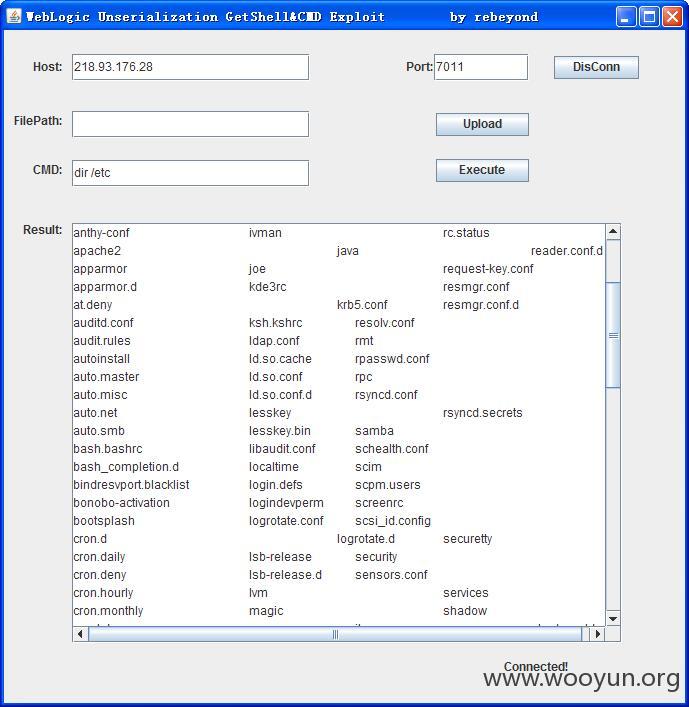Click 'bash_completion.d' in the results
689x707 pixels.
[126, 467]
